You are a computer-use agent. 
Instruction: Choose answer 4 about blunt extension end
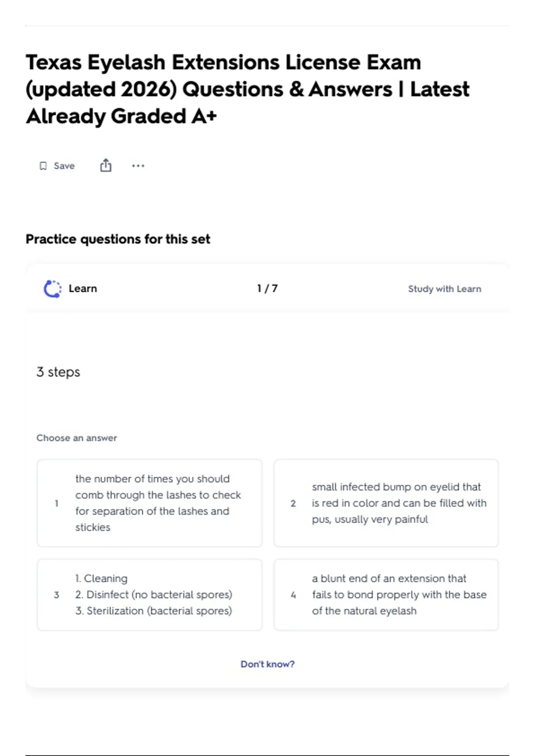coord(386,595)
